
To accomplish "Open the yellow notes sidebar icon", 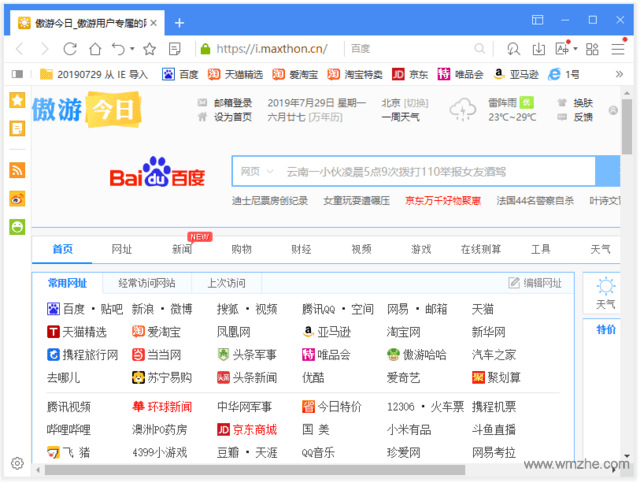I will (17, 128).
